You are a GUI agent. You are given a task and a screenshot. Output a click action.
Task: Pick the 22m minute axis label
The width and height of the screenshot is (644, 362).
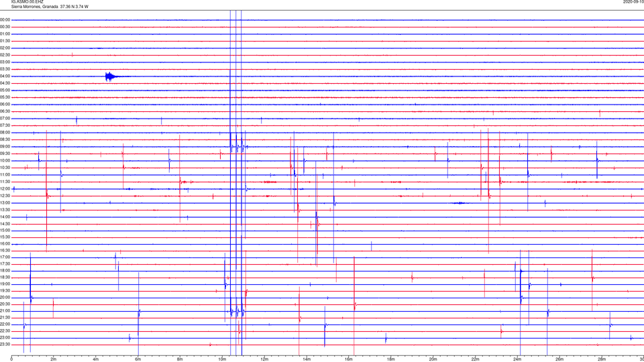click(475, 359)
